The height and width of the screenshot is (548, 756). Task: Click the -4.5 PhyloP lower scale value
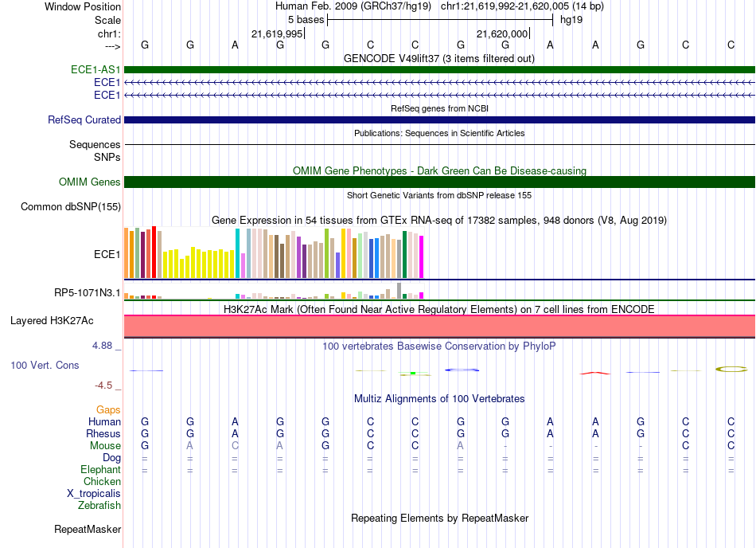coord(103,385)
